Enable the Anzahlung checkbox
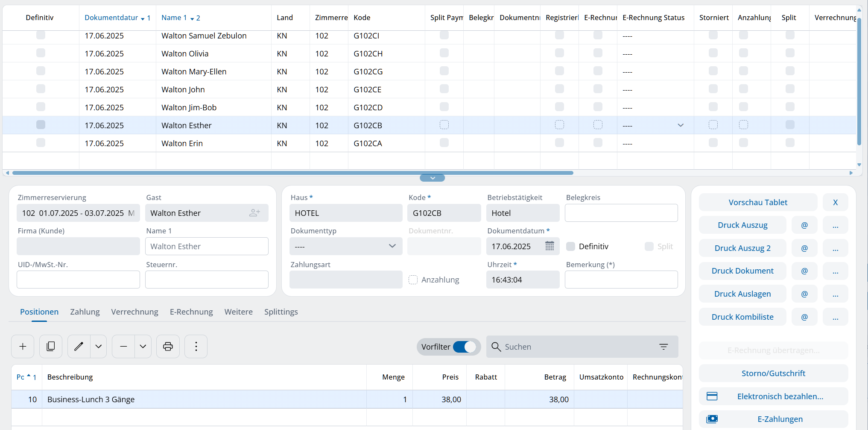 coord(413,280)
